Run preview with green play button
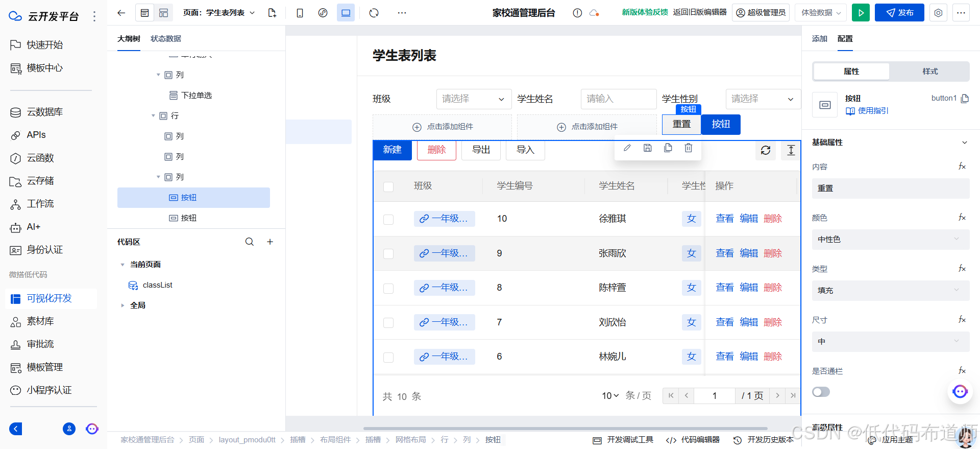The image size is (980, 449). coord(861,13)
